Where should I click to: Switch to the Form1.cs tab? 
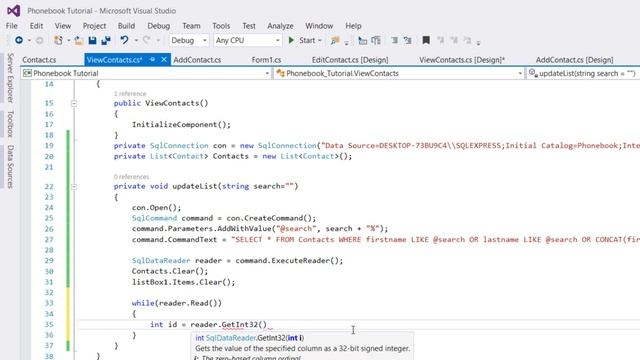click(266, 60)
